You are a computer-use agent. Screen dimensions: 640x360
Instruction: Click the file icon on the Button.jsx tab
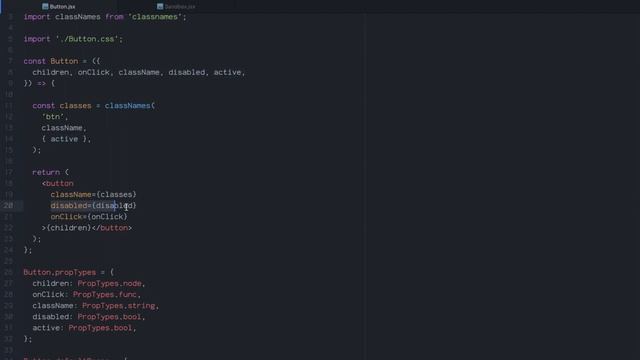pos(45,7)
